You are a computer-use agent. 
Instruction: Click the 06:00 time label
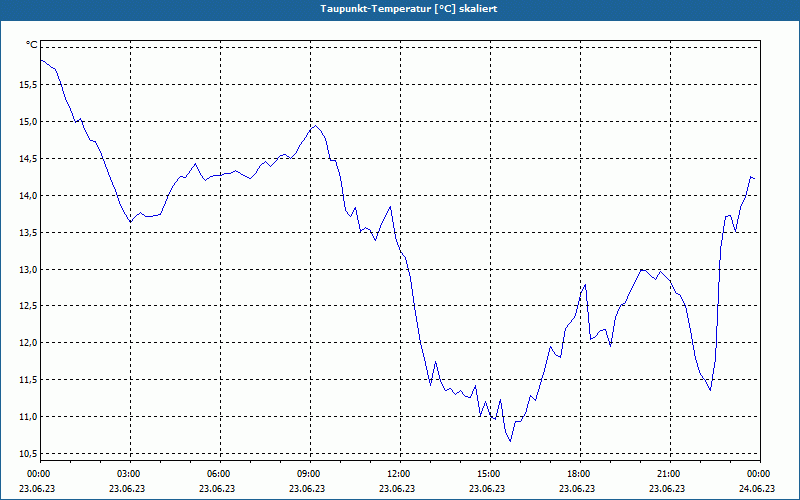[x=220, y=474]
